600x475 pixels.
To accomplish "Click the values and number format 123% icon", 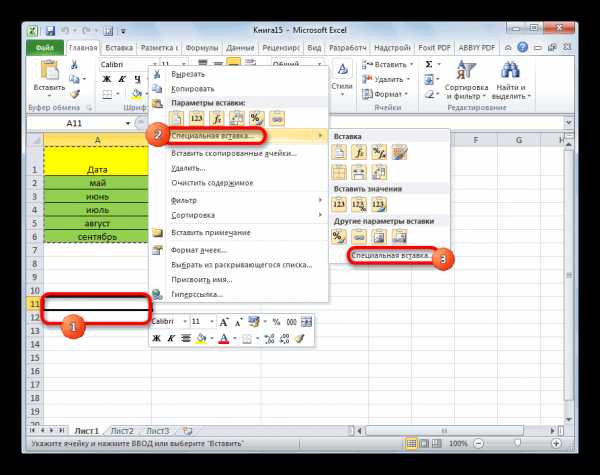I will [x=359, y=205].
